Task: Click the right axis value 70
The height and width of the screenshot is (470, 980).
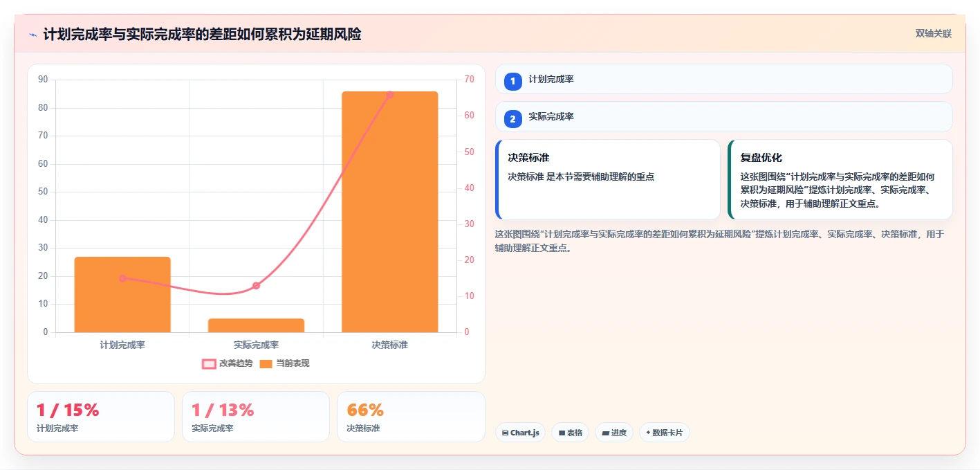Action: pos(469,80)
